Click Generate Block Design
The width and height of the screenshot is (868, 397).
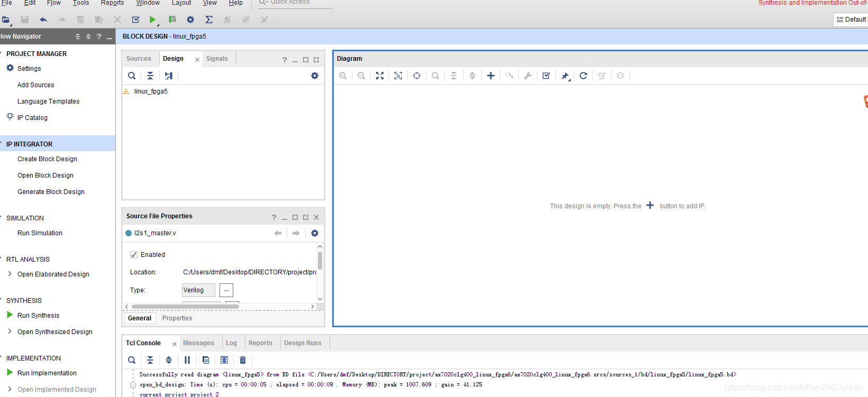tap(51, 192)
